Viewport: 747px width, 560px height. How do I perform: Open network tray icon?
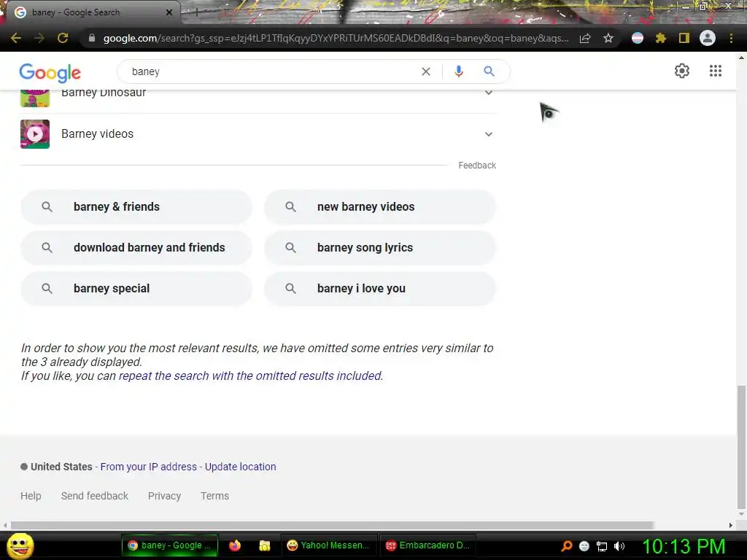pyautogui.click(x=602, y=546)
